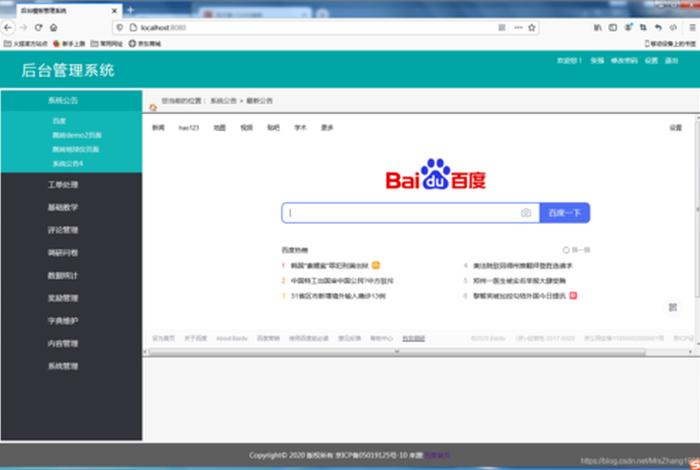Open Baidu 学术 nav link
Viewport: 700px width, 470px height.
pyautogui.click(x=300, y=128)
